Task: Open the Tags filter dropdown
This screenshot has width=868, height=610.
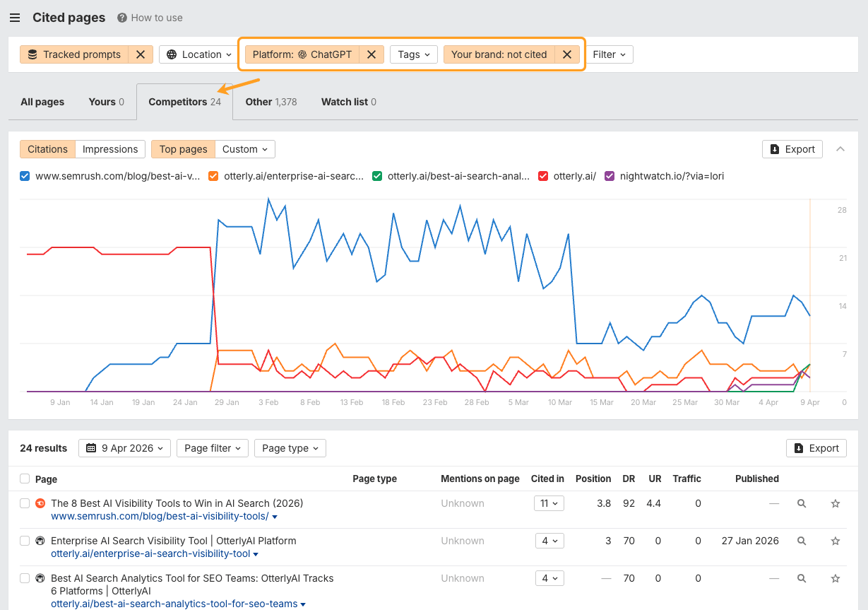Action: point(413,54)
